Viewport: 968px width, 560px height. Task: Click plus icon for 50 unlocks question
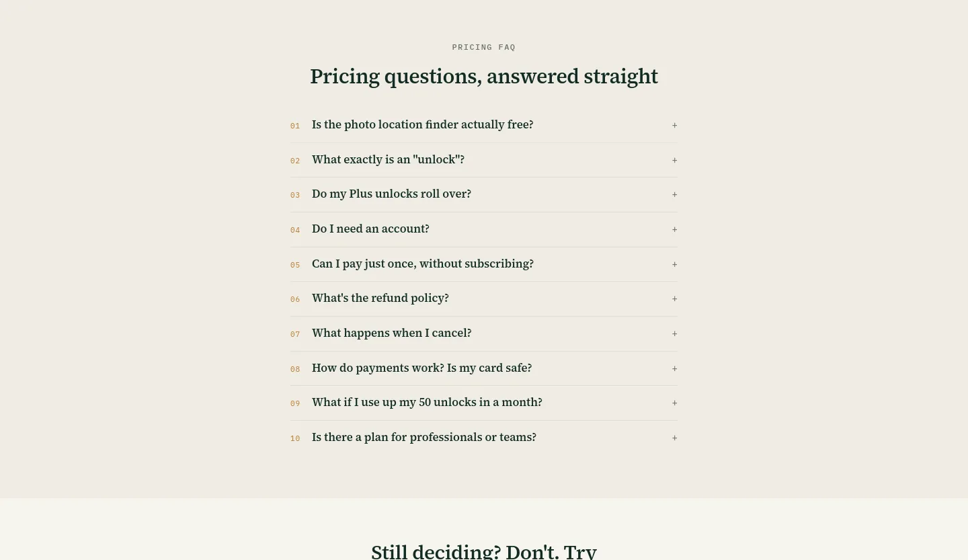pyautogui.click(x=674, y=403)
